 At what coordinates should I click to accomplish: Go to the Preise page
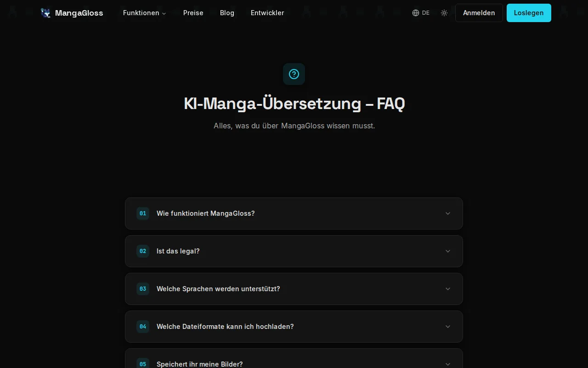193,13
